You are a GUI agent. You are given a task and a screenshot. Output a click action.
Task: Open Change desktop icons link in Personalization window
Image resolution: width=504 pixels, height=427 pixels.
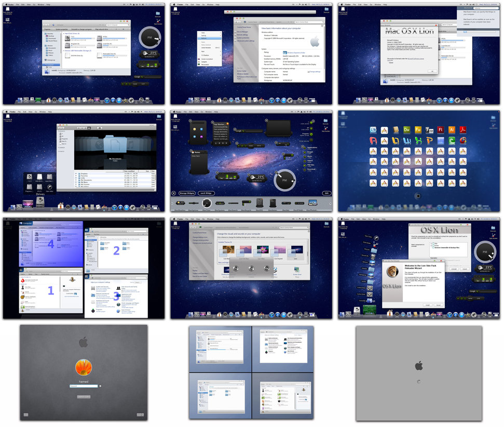tap(200, 237)
